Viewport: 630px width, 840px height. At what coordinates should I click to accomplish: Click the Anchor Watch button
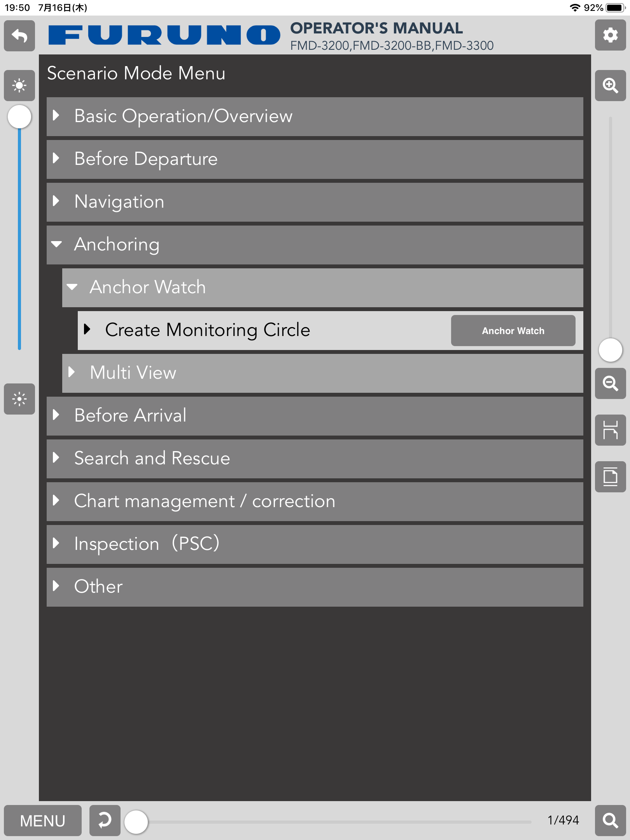(513, 331)
